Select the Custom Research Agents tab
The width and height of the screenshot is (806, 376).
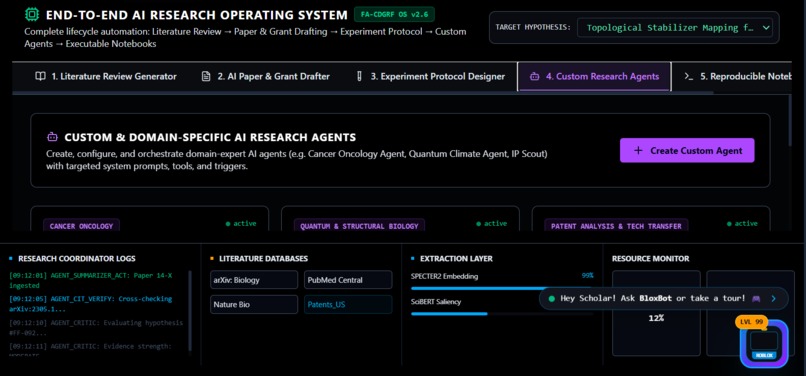(x=594, y=77)
